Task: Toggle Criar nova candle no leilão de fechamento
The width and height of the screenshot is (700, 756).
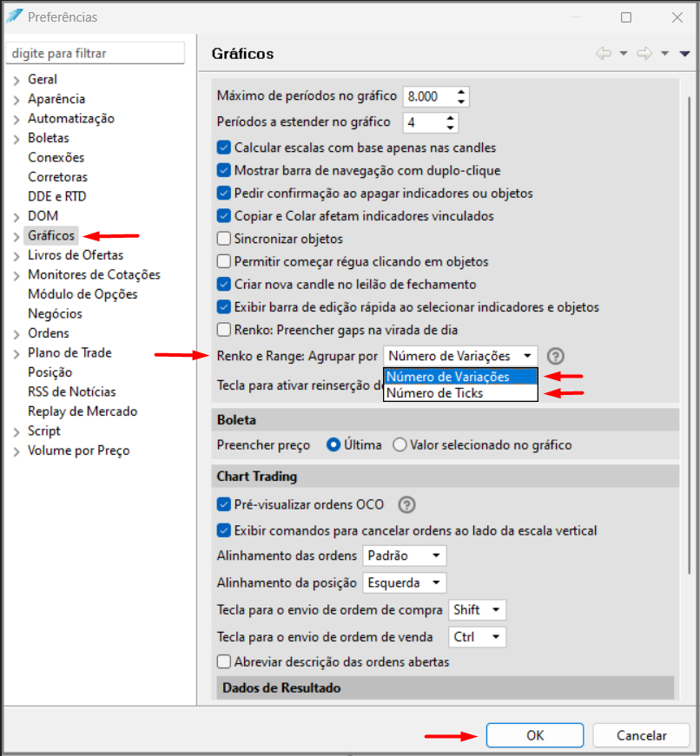Action: (224, 284)
